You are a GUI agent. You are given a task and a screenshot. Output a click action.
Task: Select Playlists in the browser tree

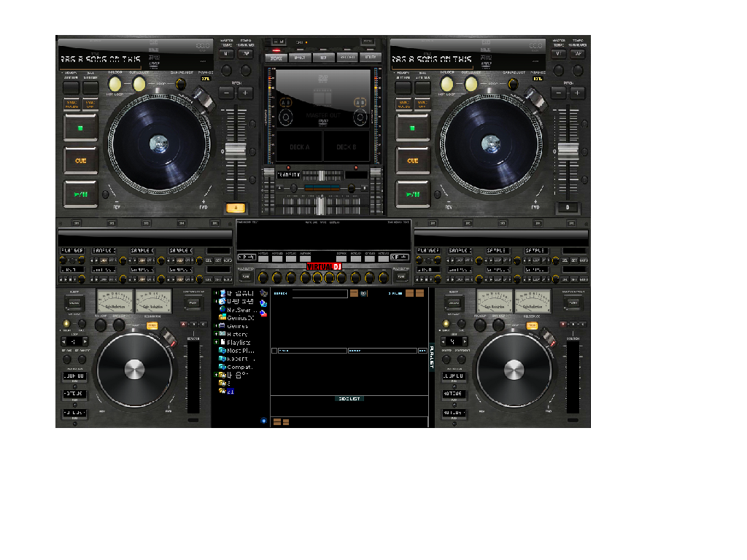236,343
